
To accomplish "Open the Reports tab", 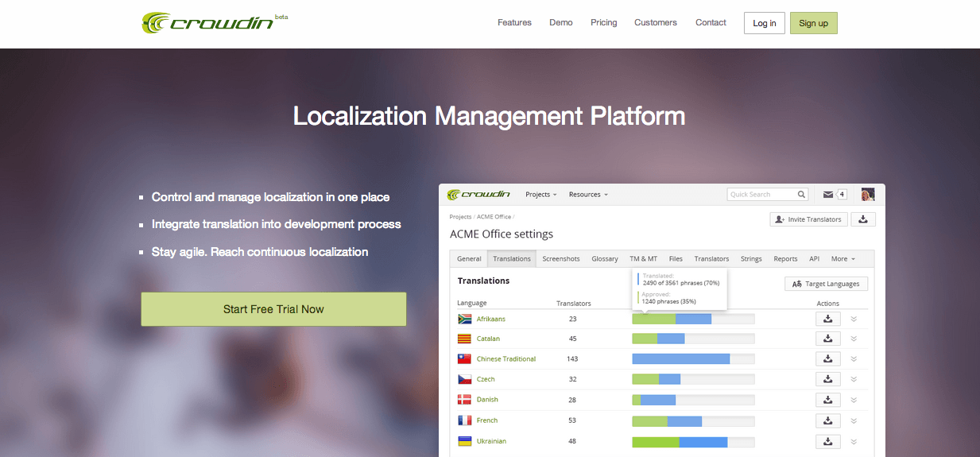I will click(x=785, y=259).
